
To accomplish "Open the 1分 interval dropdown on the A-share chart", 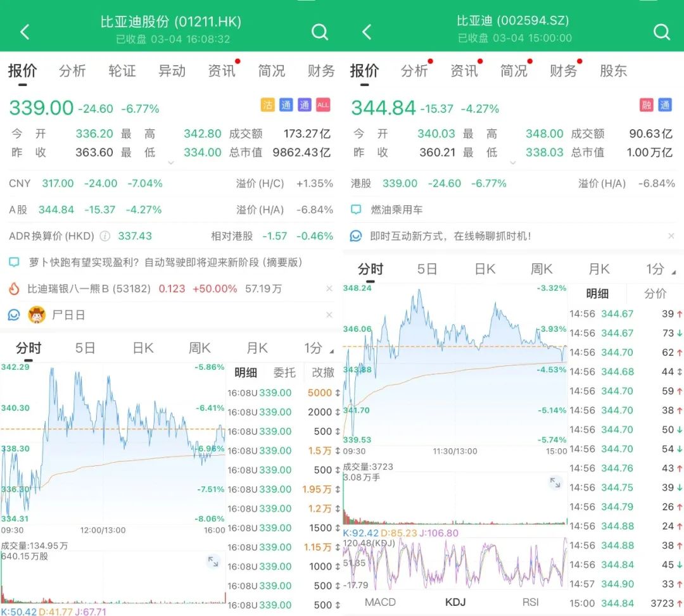I will pyautogui.click(x=657, y=268).
